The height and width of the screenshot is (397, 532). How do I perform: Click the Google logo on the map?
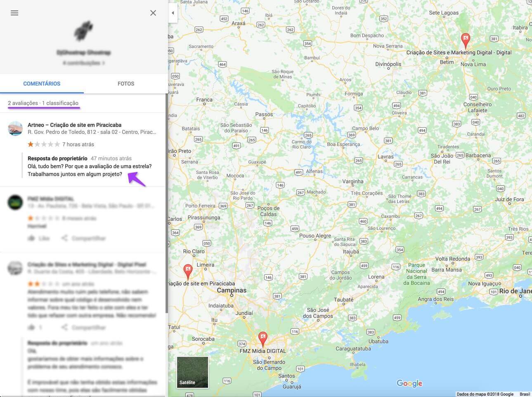pyautogui.click(x=409, y=383)
